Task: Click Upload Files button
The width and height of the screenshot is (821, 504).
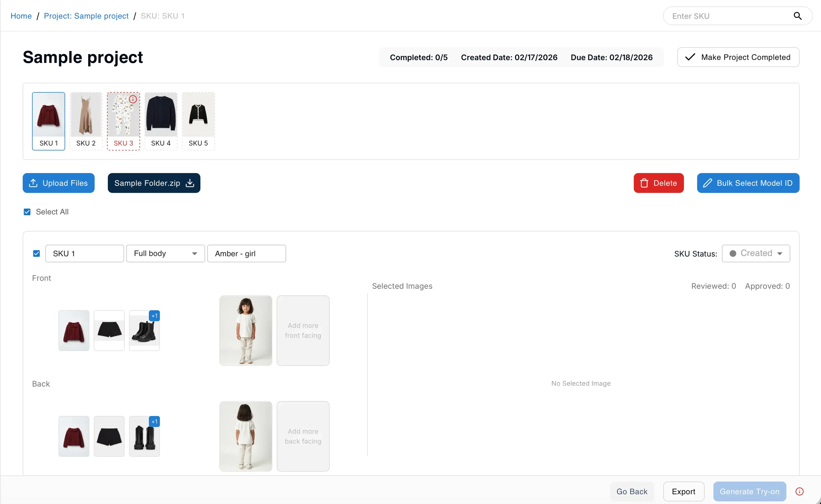Action: pyautogui.click(x=58, y=183)
